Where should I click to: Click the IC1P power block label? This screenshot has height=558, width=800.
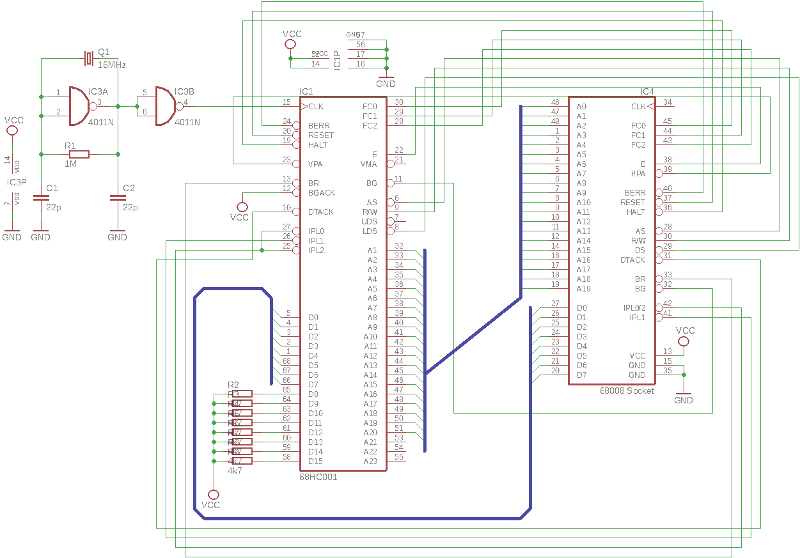[337, 60]
